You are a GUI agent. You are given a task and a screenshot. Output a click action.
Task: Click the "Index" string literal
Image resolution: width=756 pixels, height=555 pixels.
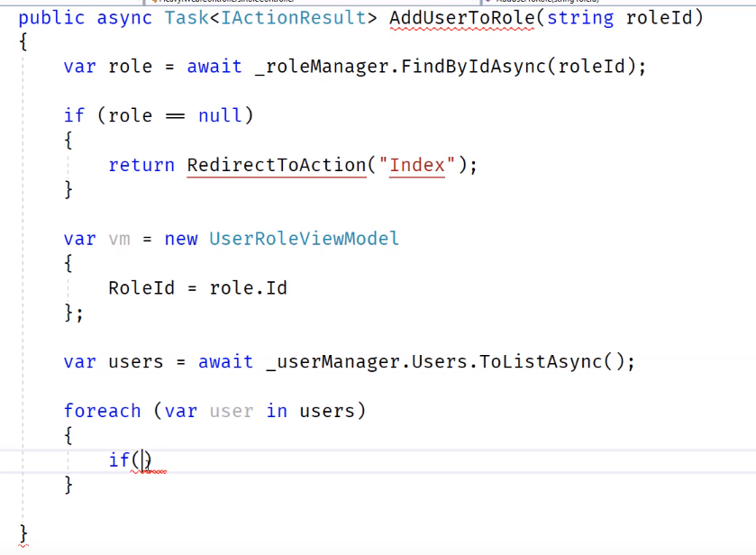coord(417,165)
